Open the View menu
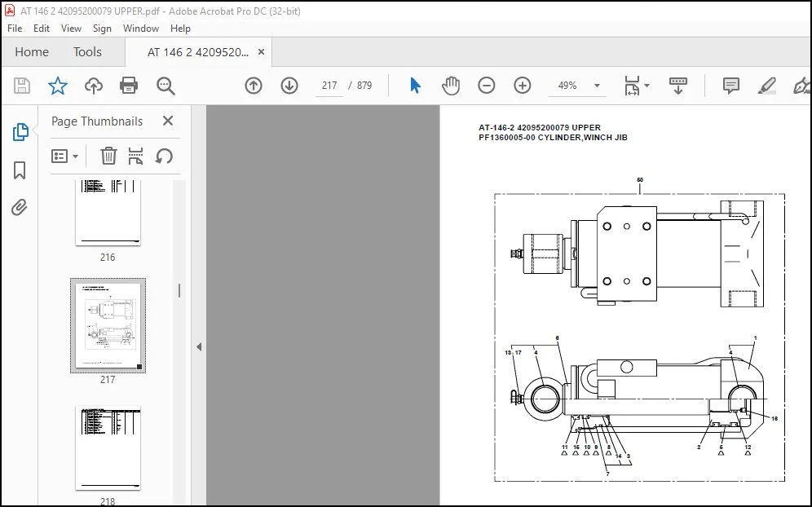This screenshot has height=507, width=812. [71, 29]
